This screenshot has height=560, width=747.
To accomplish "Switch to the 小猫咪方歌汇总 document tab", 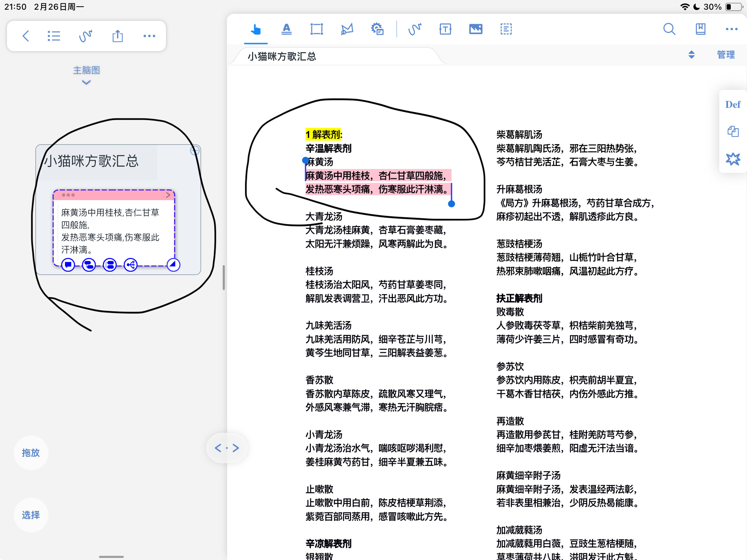I will (282, 56).
